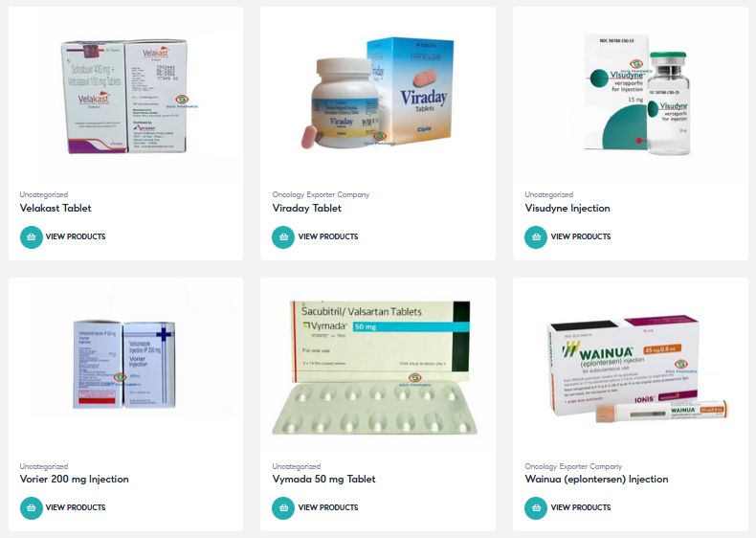Select Oncology Exporter Company category above Viraday

321,194
